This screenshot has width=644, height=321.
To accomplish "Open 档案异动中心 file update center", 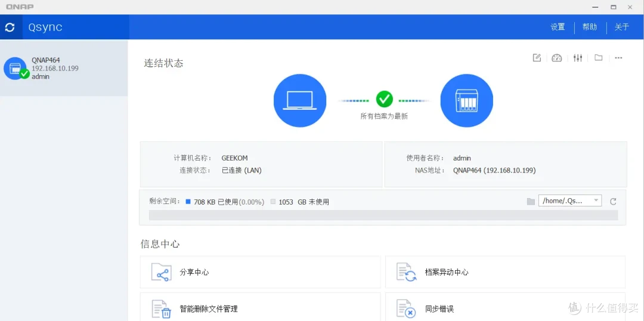I will (505, 272).
